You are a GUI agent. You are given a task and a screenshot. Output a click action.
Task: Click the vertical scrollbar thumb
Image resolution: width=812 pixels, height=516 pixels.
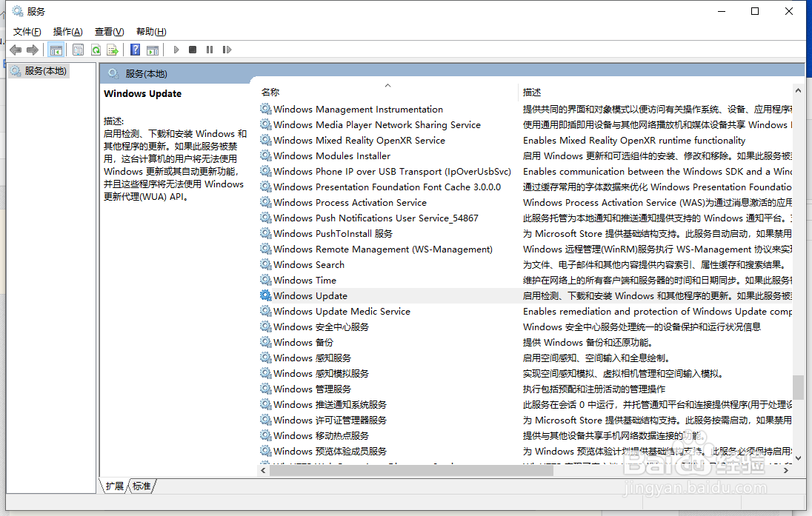[x=798, y=387]
